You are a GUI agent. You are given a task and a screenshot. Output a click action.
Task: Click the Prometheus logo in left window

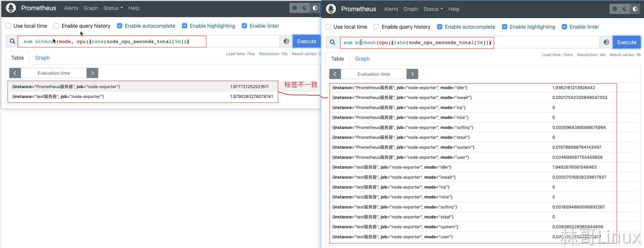point(11,8)
